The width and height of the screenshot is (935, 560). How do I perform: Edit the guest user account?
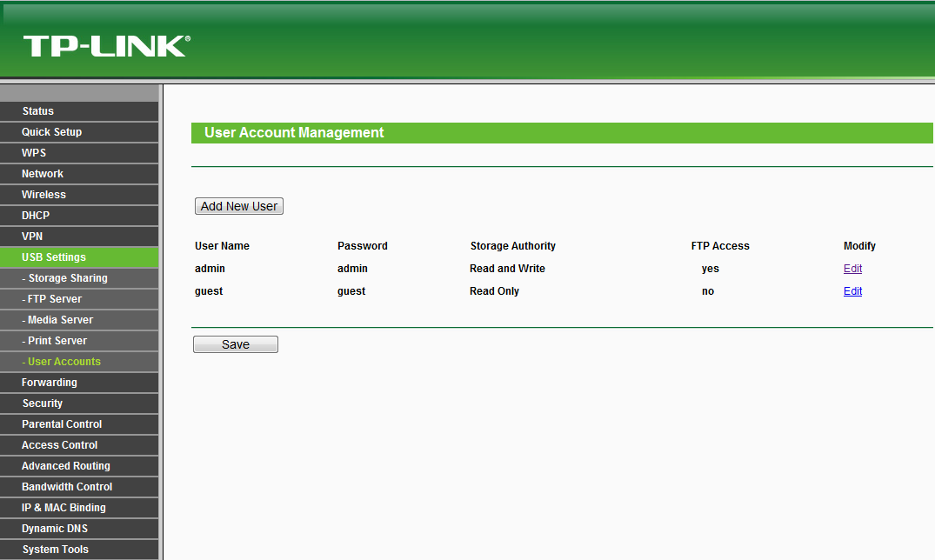pyautogui.click(x=852, y=291)
